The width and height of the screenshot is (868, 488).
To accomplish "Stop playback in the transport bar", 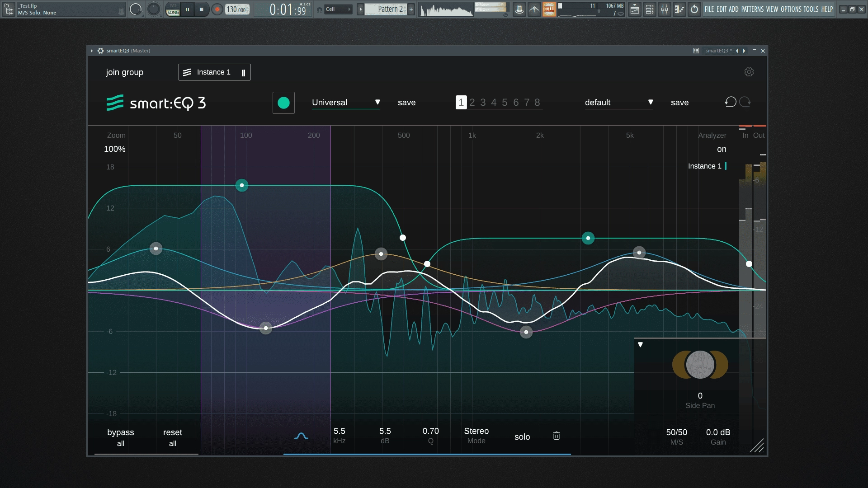I will pyautogui.click(x=202, y=9).
